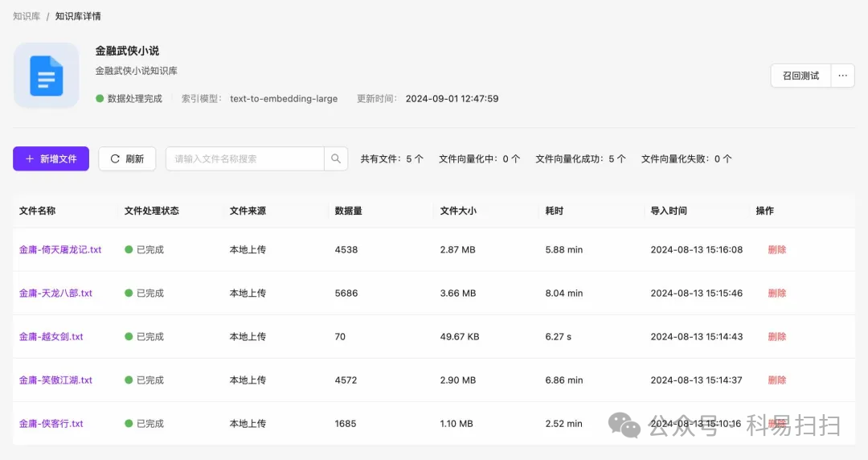Delete the 金庸-倚天屠龙记.txt row
The height and width of the screenshot is (460, 868).
776,249
